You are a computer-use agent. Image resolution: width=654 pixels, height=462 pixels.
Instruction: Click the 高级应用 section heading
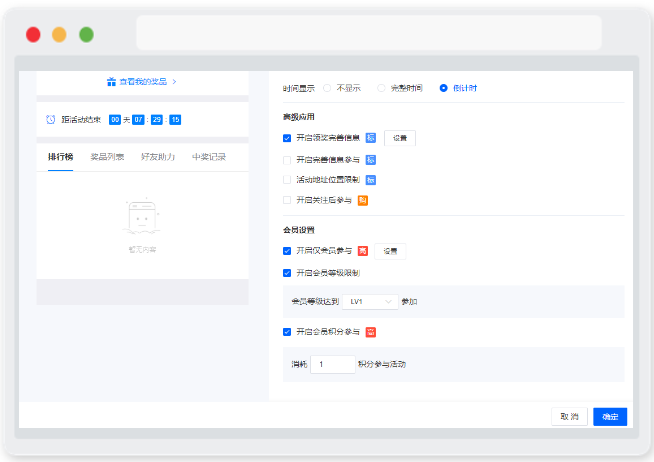[x=299, y=117]
